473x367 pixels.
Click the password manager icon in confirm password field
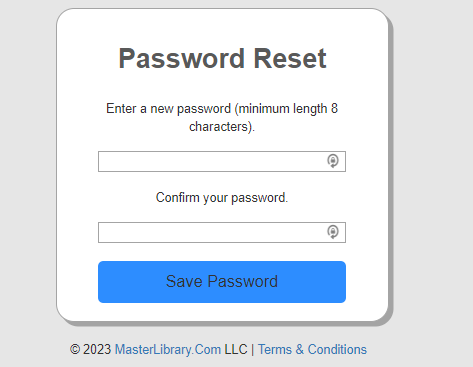[x=333, y=232]
